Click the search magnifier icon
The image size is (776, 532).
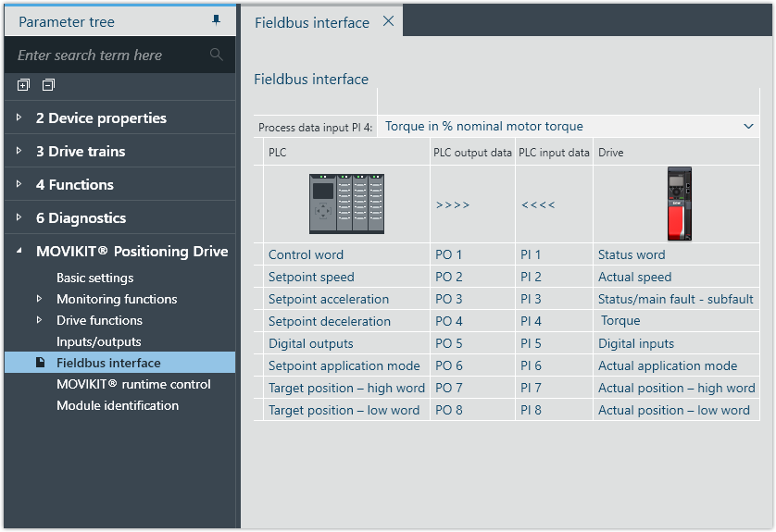click(217, 55)
